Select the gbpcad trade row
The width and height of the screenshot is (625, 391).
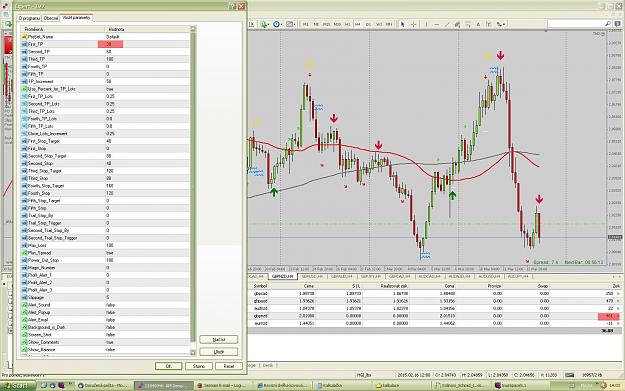(x=434, y=293)
